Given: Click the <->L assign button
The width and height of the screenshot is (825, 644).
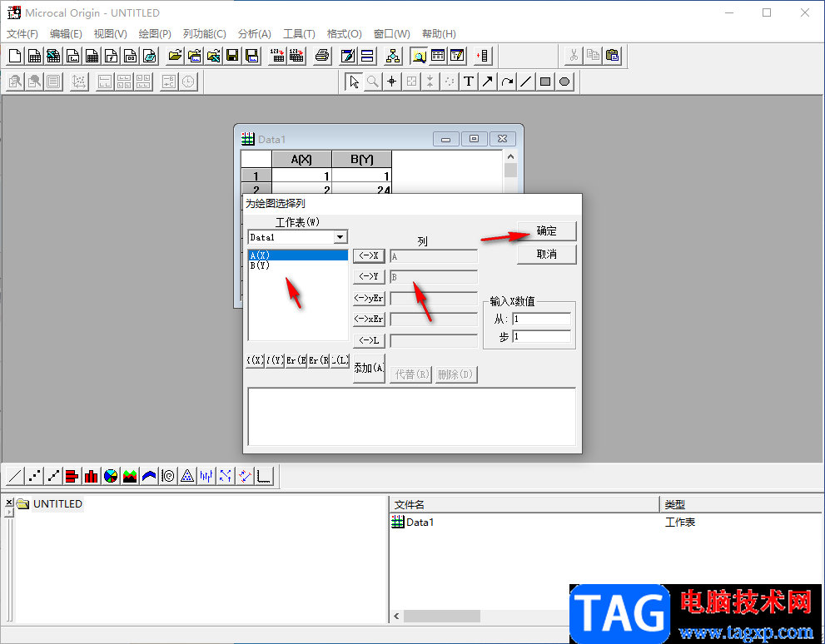Looking at the screenshot, I should coord(369,340).
